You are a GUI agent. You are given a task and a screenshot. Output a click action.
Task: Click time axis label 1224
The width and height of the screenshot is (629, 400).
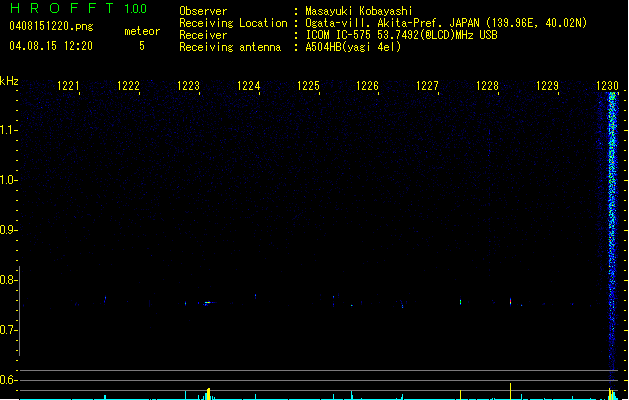[x=248, y=86]
